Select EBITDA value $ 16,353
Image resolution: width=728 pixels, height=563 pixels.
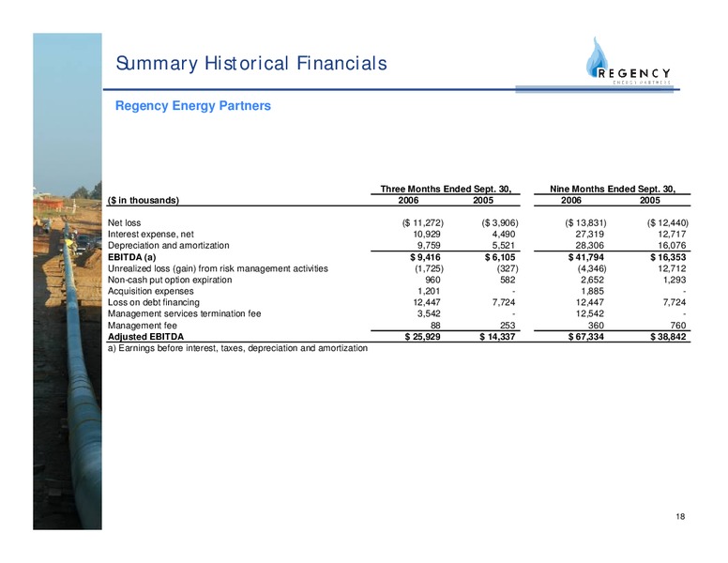(668, 257)
